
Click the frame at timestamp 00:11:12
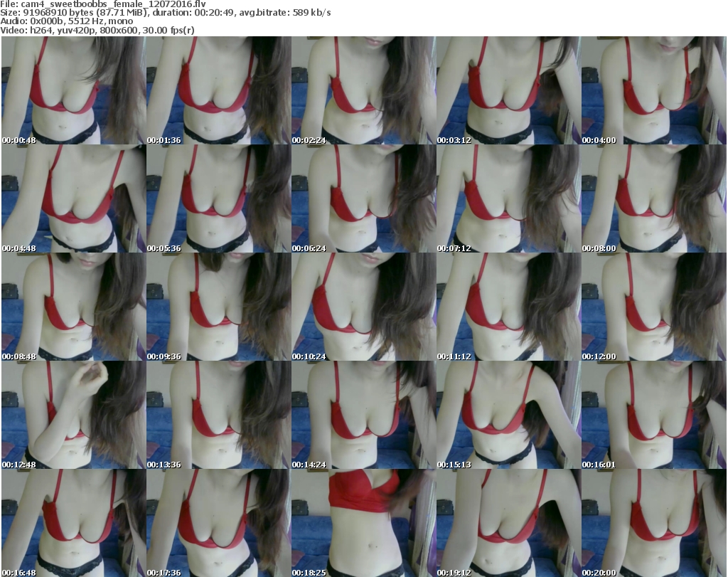[509, 307]
